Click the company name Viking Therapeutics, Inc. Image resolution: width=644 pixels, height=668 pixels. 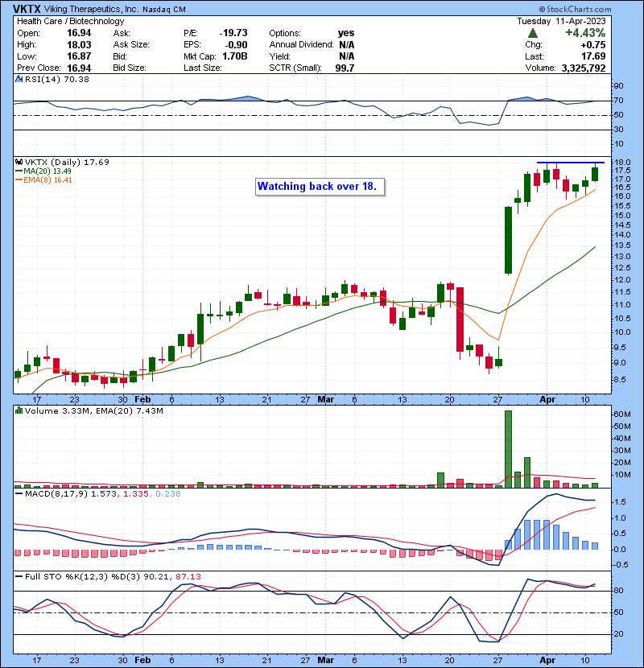91,10
